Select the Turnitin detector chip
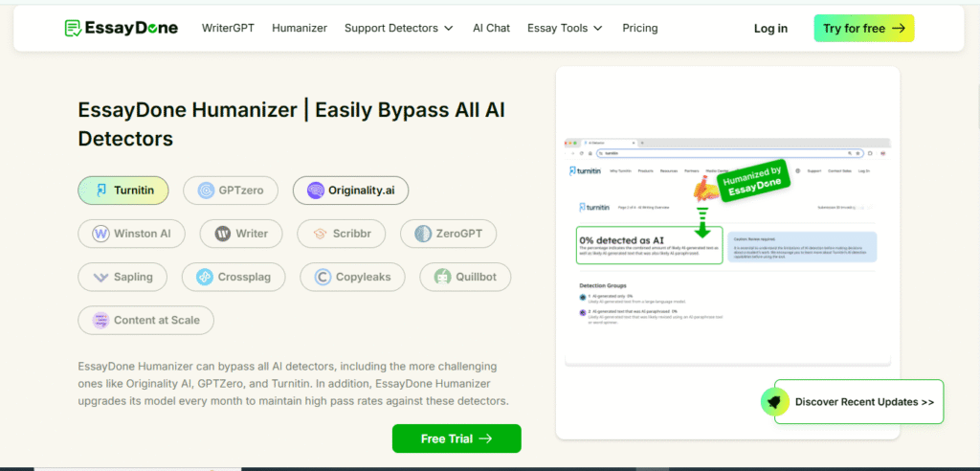The image size is (980, 471). pos(123,191)
